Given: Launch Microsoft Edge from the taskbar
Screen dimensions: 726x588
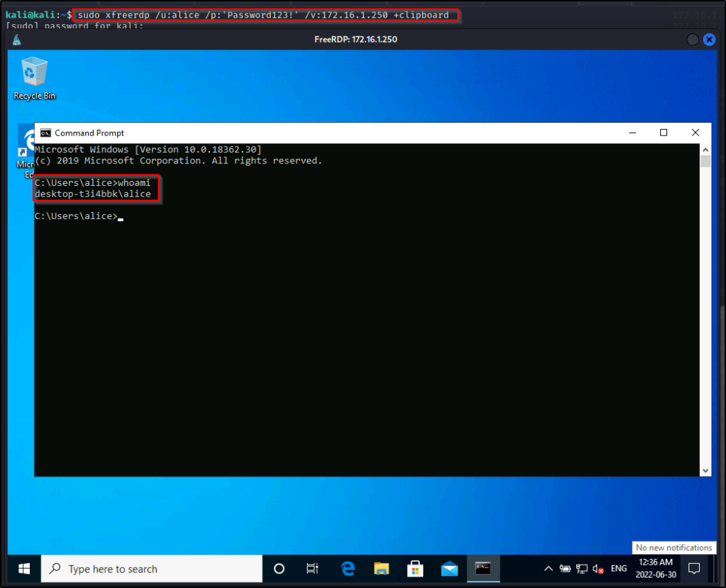Looking at the screenshot, I should click(x=347, y=569).
